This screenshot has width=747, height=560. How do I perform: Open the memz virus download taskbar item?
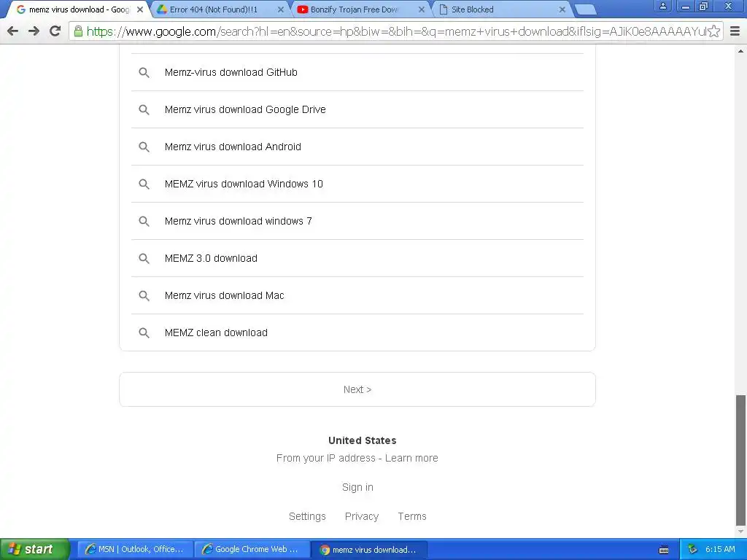pyautogui.click(x=368, y=550)
